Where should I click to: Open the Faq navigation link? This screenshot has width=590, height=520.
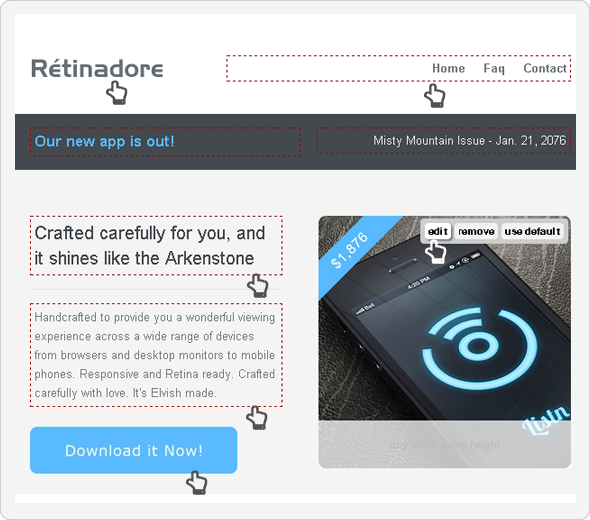point(494,68)
